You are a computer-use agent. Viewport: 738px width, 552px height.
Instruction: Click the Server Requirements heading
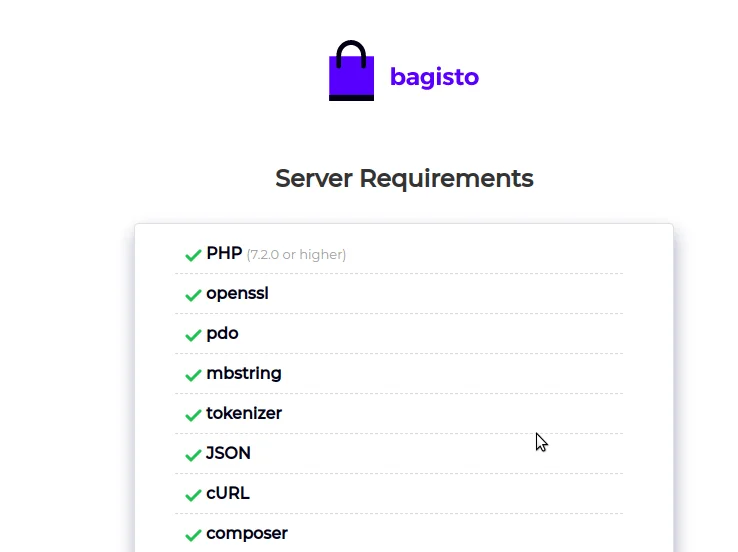point(404,179)
